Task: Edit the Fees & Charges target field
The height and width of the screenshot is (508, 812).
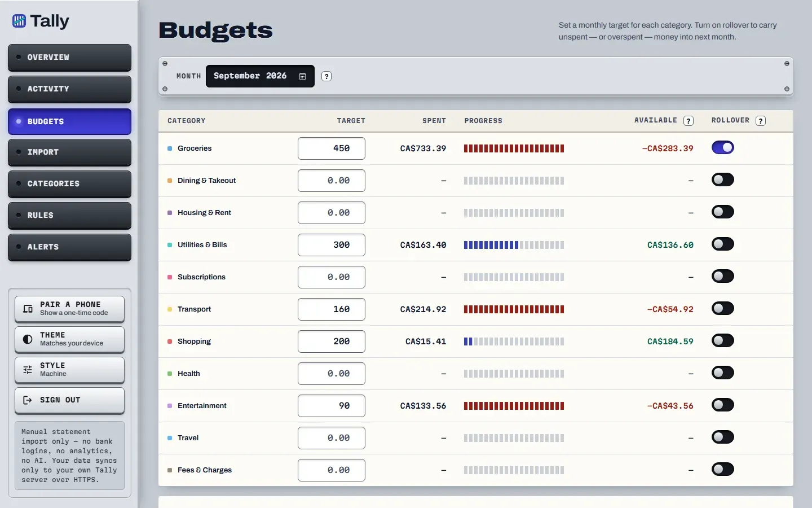Action: [332, 470]
